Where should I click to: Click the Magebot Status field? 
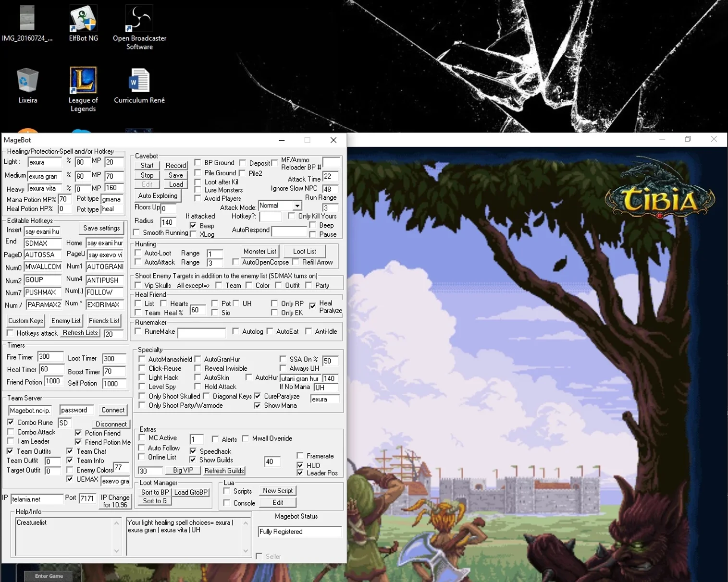coord(300,532)
